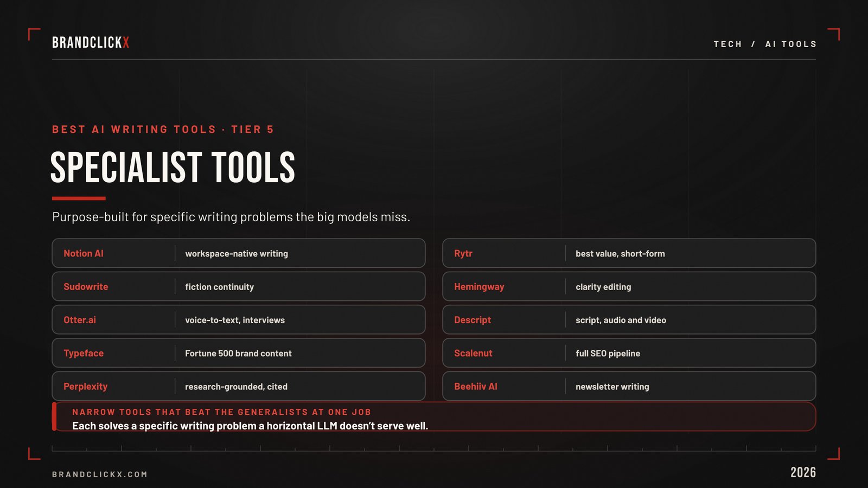Click the "Scalenut" tool name
This screenshot has width=868, height=488.
473,353
